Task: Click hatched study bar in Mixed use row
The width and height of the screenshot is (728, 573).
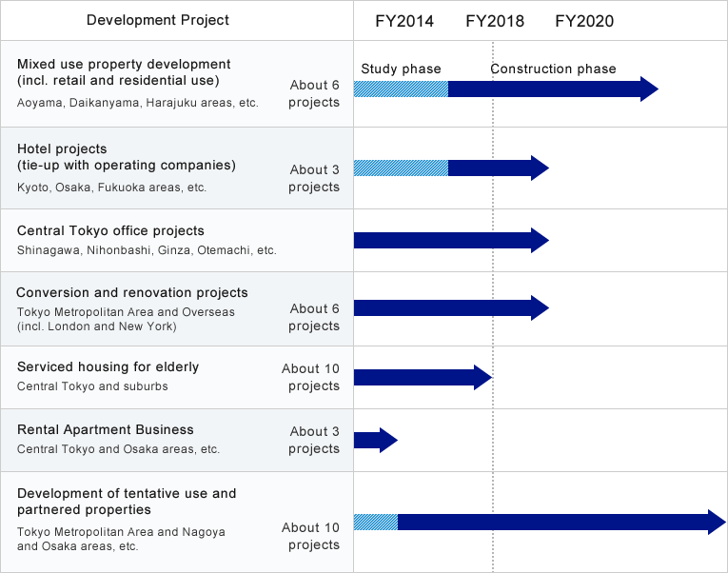Action: [x=402, y=89]
